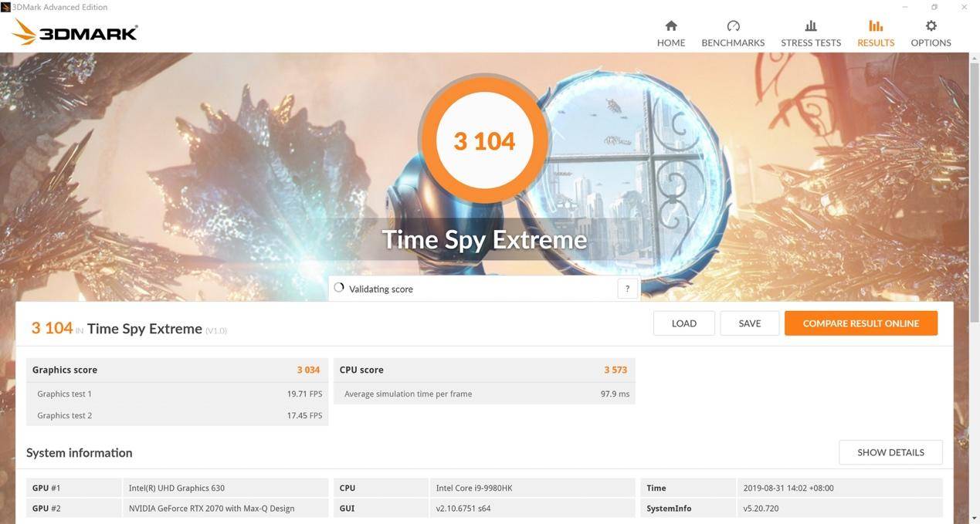Click SystemInfo version v5.20.720
The image size is (980, 524).
839,509
